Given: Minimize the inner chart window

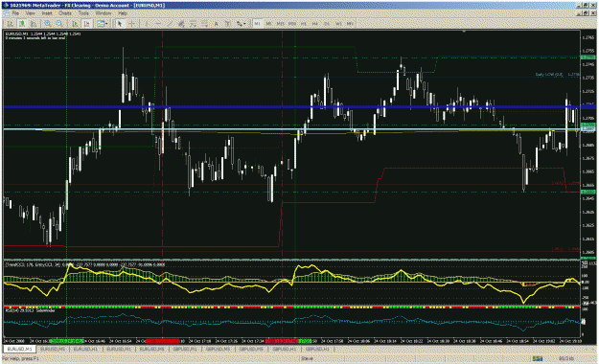Looking at the screenshot, I should tap(580, 13).
